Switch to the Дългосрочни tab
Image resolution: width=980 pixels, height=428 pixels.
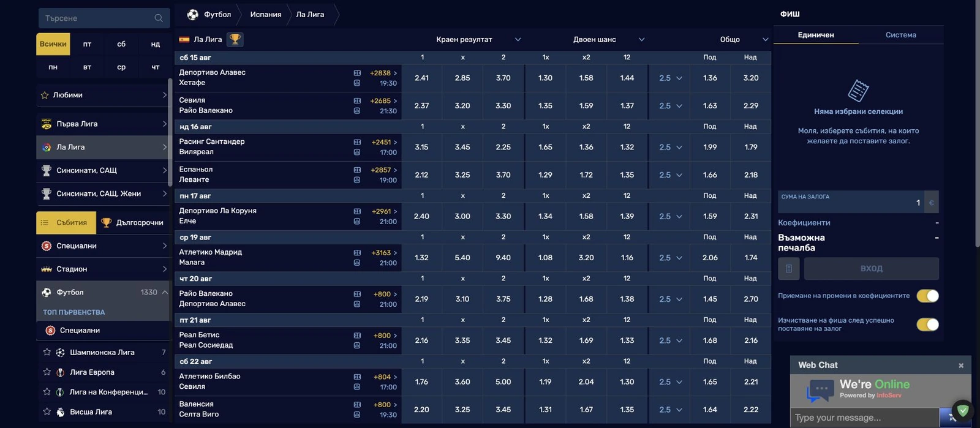tap(133, 223)
